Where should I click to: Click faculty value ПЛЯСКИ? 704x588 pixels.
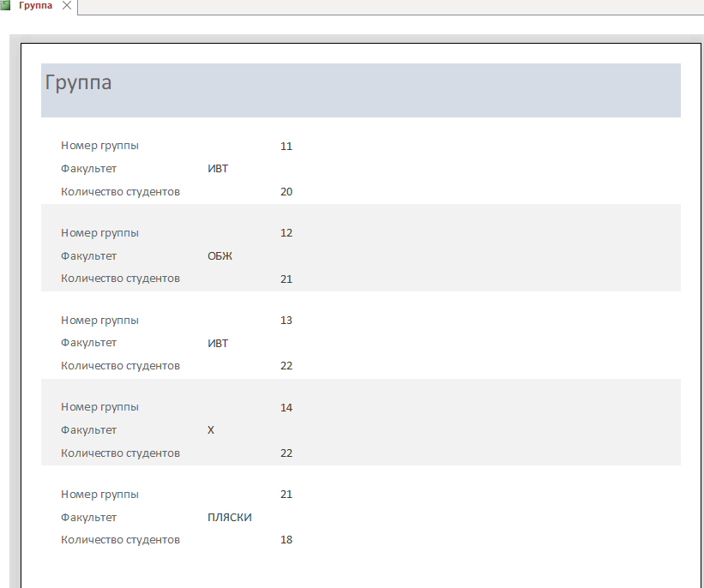[230, 518]
